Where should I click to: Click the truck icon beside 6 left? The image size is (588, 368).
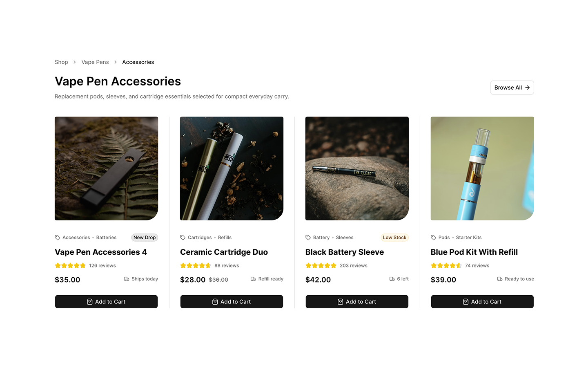pos(392,279)
